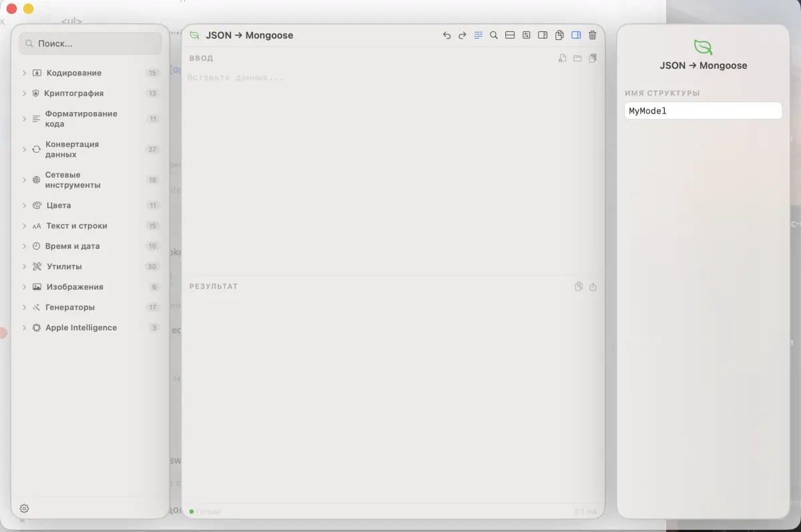Click the Кодирование category icon
The image size is (801, 532).
tap(37, 73)
